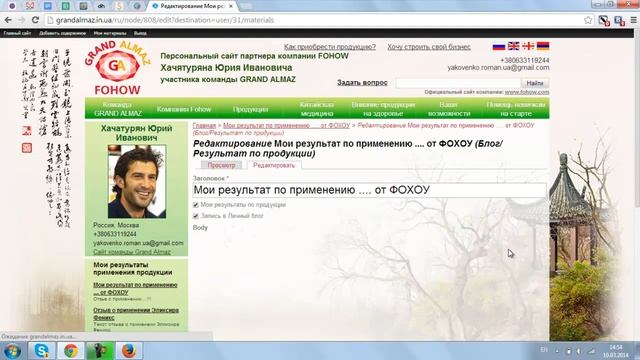Go back using the browser back arrow
This screenshot has width=640, height=360.
tap(8, 20)
